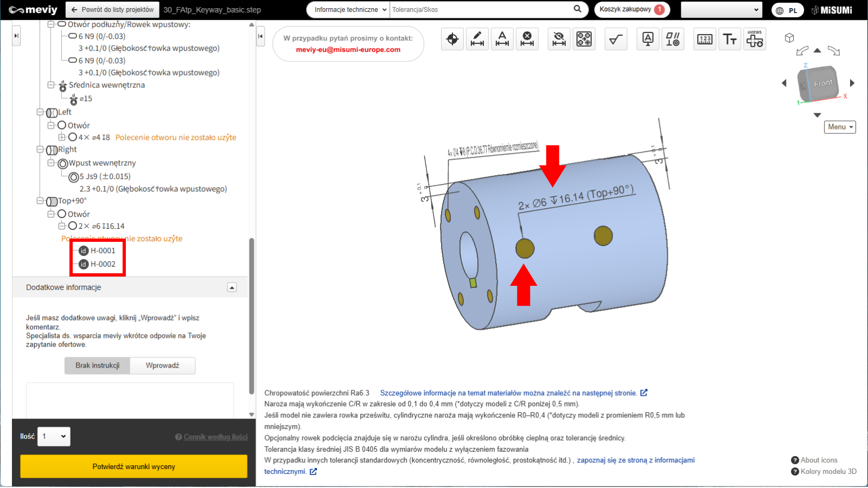Click the geometric tolerance symbols icon
The width and height of the screenshot is (868, 488).
[x=673, y=39]
